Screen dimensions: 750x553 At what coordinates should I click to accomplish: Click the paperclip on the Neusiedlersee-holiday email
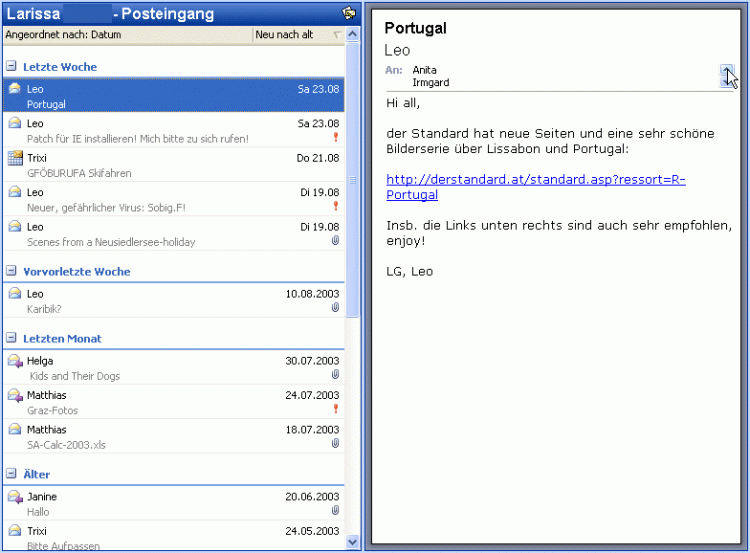pos(336,241)
